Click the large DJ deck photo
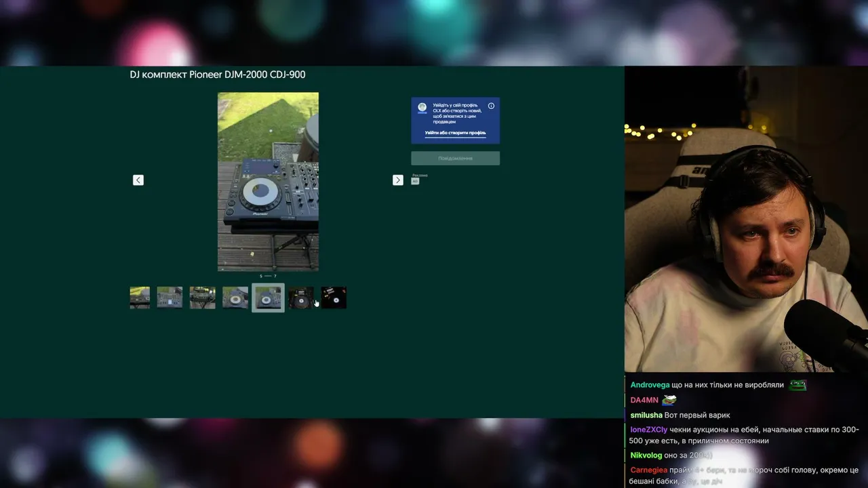This screenshot has width=868, height=488. [268, 182]
